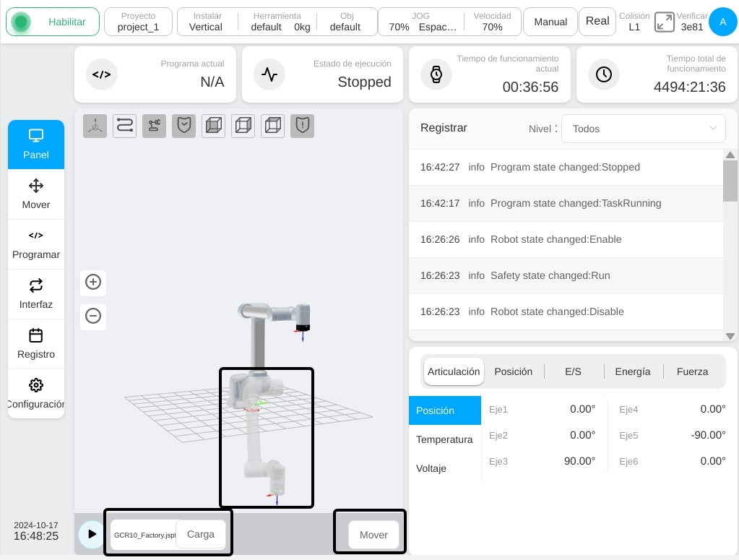The width and height of the screenshot is (739, 560).
Task: Click the Stopped execution state text
Action: tap(364, 82)
